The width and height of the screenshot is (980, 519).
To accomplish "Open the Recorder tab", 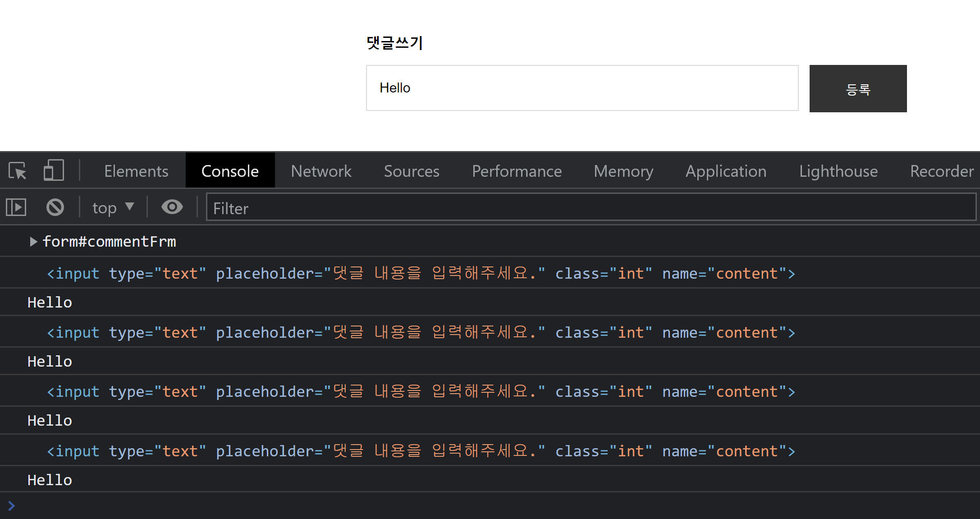I will pyautogui.click(x=941, y=171).
